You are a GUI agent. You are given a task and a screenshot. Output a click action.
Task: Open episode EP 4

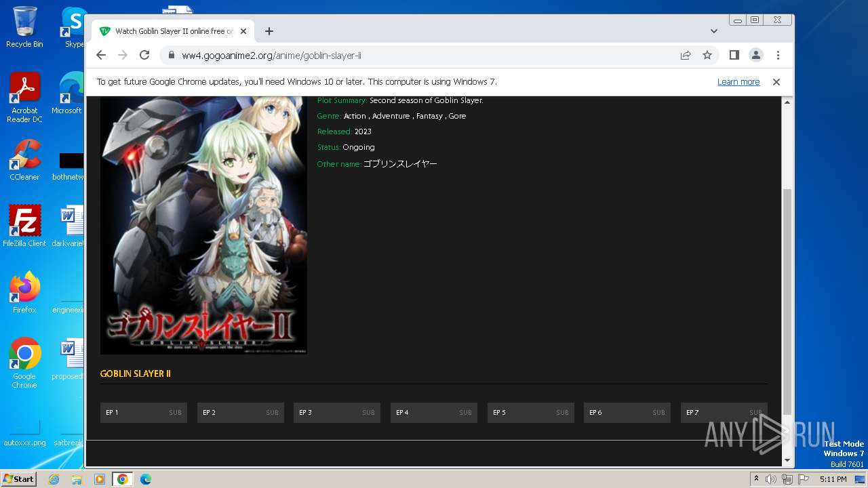(x=434, y=413)
